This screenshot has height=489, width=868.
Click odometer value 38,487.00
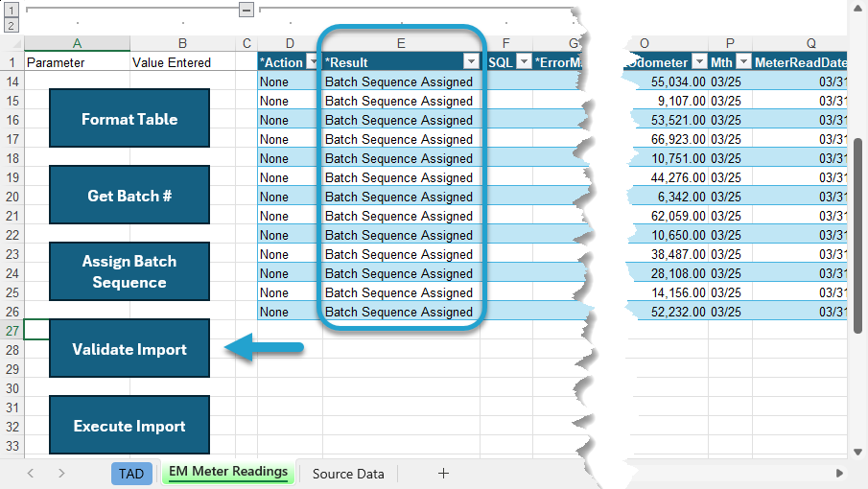click(x=678, y=254)
